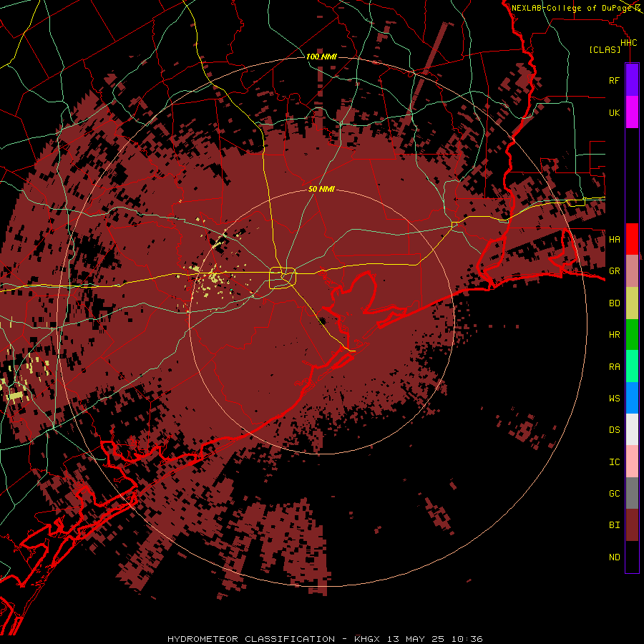Click the RF purple legend swatch
Screen dimensions: 644x644
632,80
